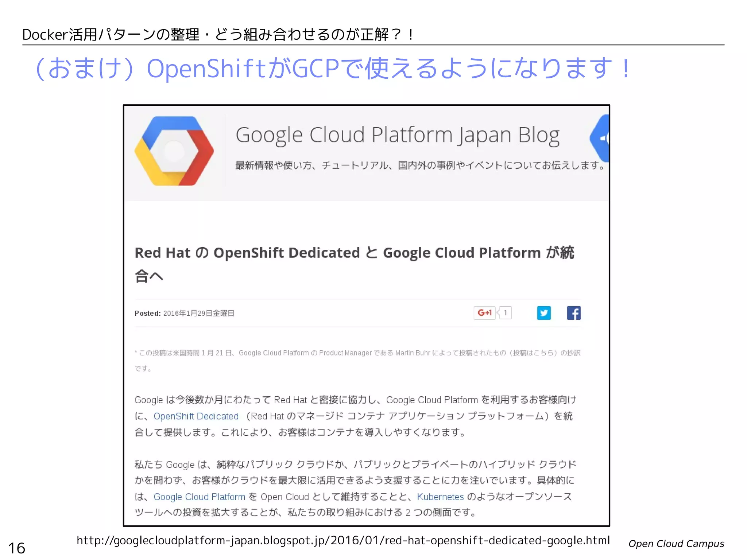Click the Google Cloud Platform hexagon logo

tap(174, 151)
